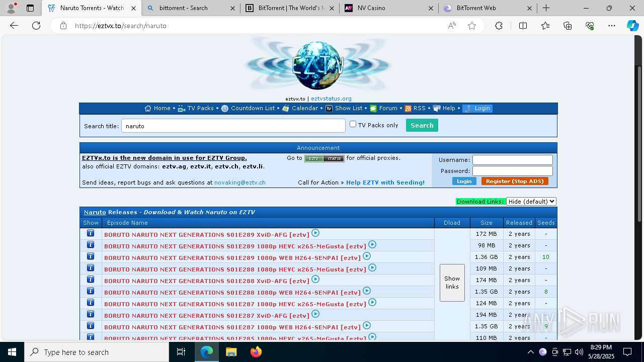Focus the Username field

tap(513, 160)
